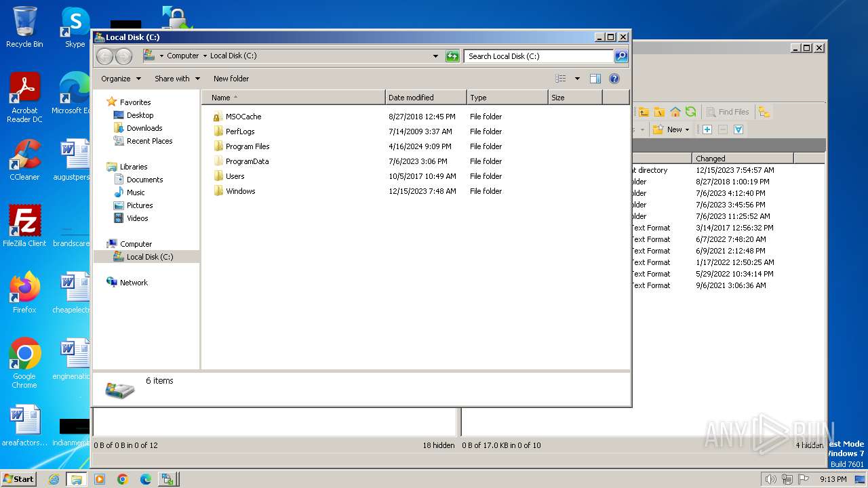The image size is (868, 488).
Task: Go back using Explorer's Back arrow
Action: [x=104, y=56]
